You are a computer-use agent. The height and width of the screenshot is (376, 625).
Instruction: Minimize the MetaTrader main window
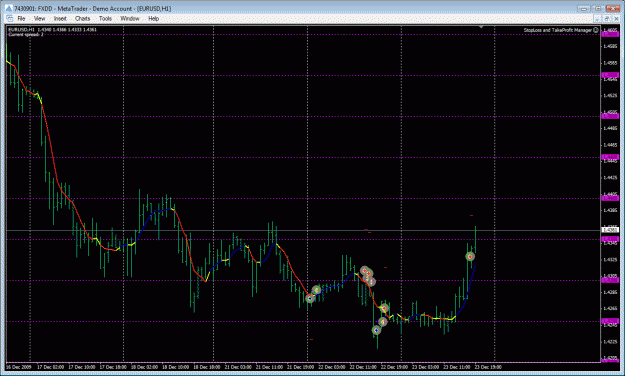[584, 8]
